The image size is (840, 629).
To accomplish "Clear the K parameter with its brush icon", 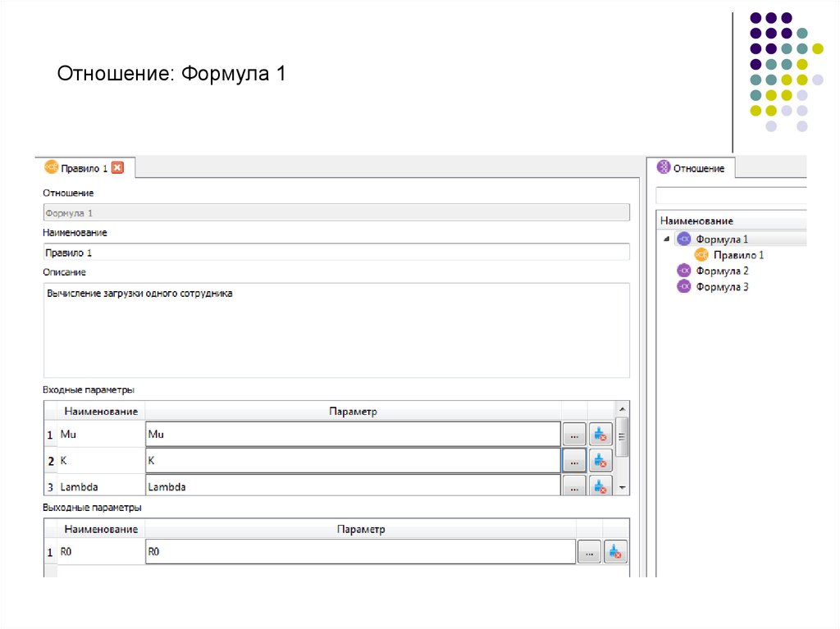I will pyautogui.click(x=600, y=461).
